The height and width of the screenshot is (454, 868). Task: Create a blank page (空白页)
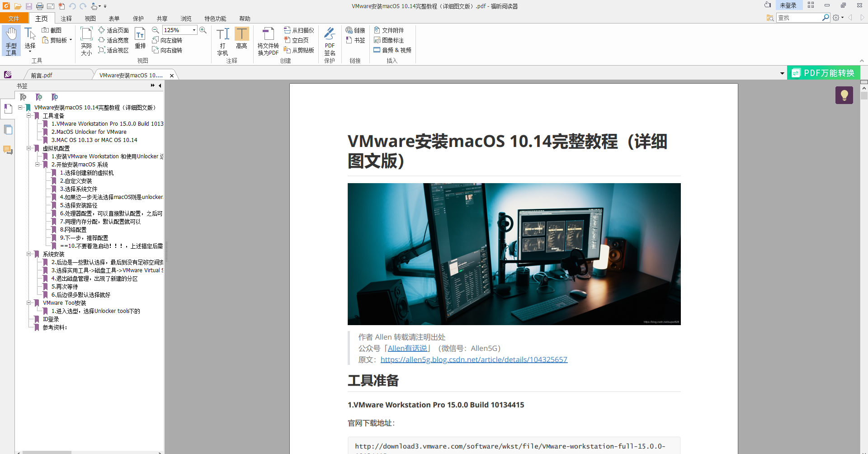(x=296, y=40)
